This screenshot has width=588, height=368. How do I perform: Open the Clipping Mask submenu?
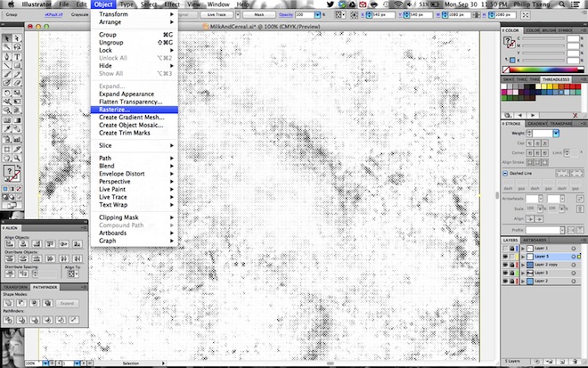coord(135,217)
